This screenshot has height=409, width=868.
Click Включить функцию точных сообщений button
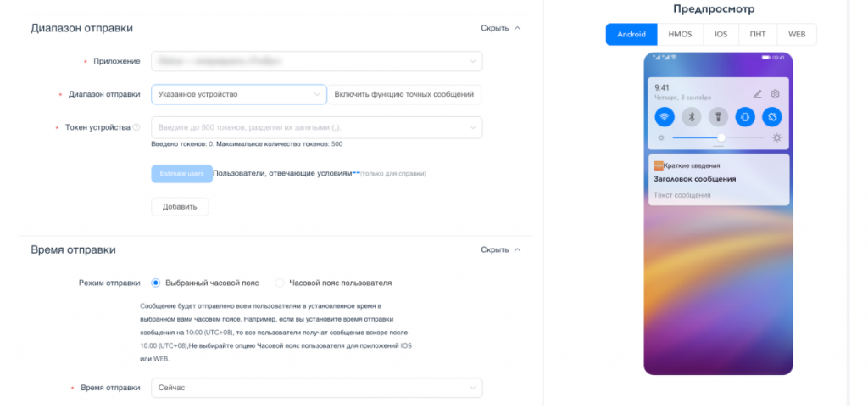[404, 94]
